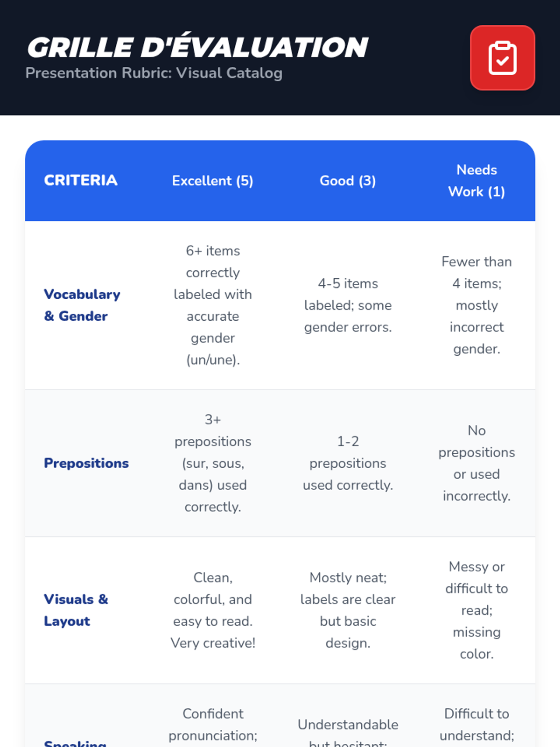Pick the No prepositions or used incorrectly cell
The height and width of the screenshot is (747, 560).
click(476, 463)
